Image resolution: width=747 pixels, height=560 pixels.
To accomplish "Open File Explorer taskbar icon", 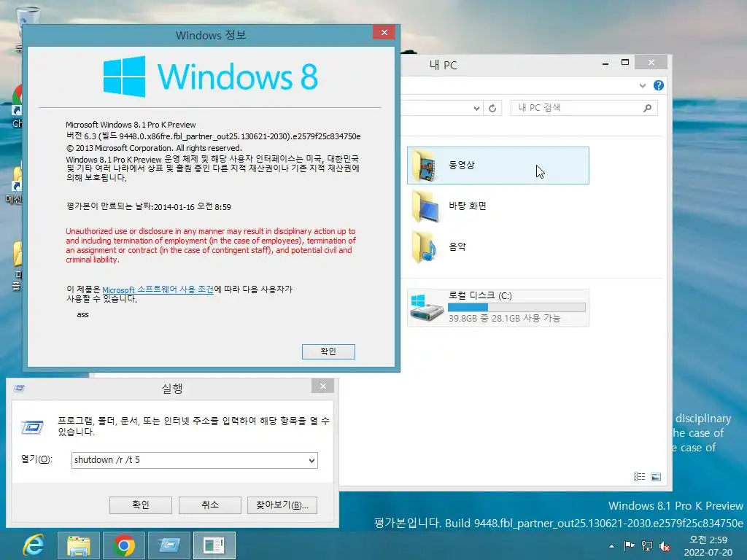I will [x=79, y=545].
